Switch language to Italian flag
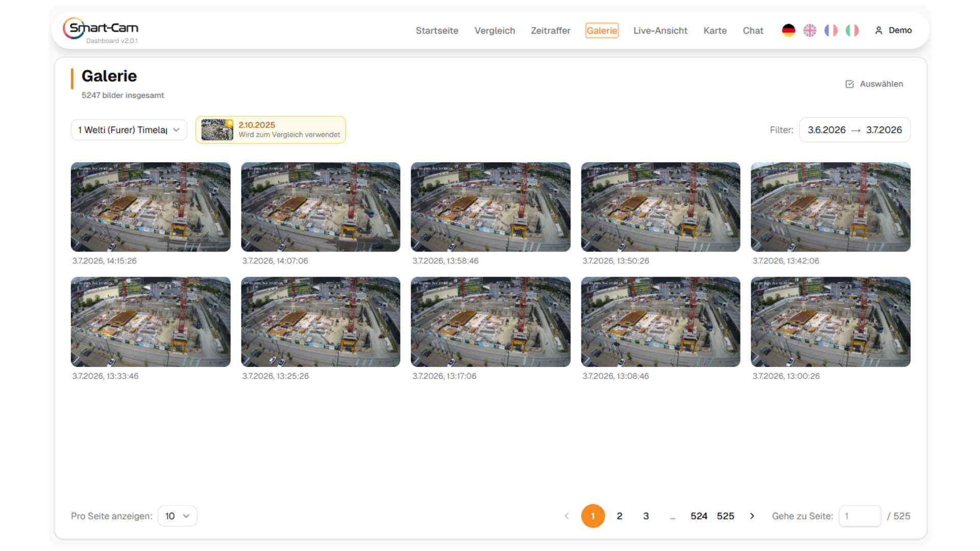Screen dimensions: 980x551 coord(852,31)
